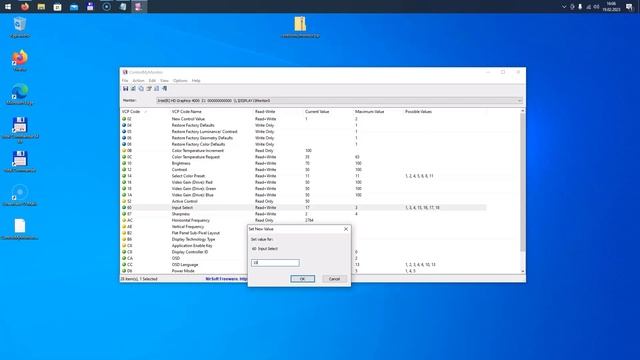The width and height of the screenshot is (640, 360).
Task: Select the Recycle Bin desktop icon
Action: (20, 27)
